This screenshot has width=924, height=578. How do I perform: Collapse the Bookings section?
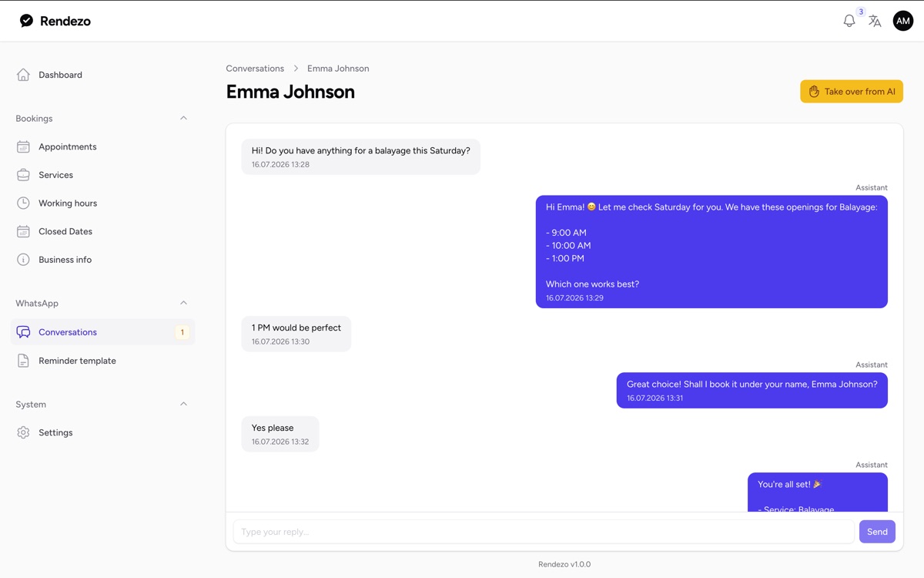(183, 118)
